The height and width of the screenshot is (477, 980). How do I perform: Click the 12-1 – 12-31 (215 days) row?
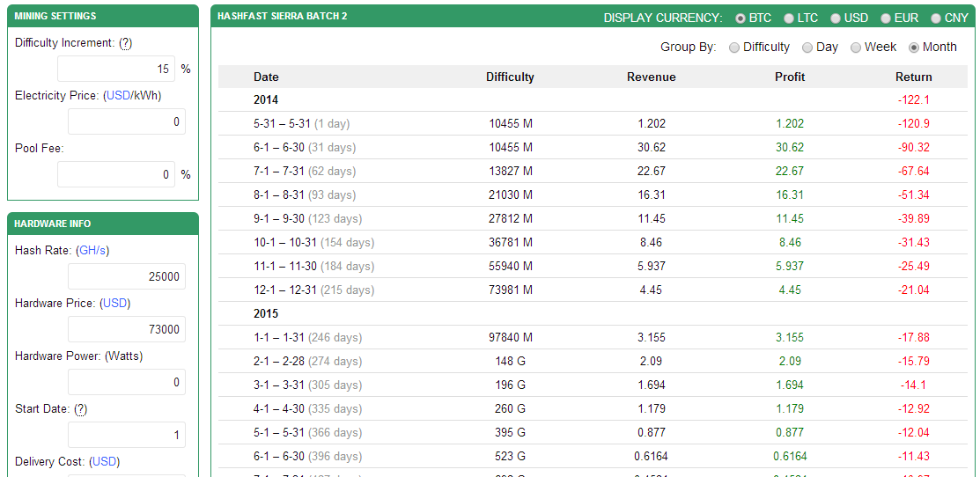tap(593, 290)
